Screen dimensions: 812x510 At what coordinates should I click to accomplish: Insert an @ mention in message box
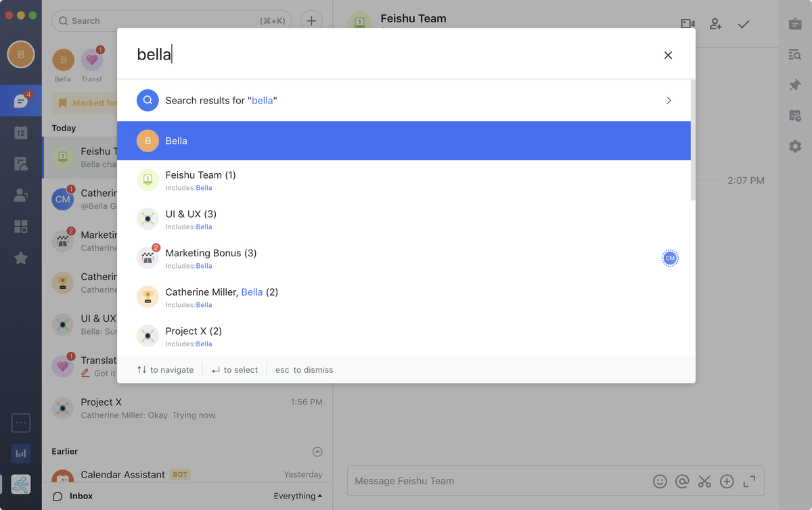tap(682, 481)
